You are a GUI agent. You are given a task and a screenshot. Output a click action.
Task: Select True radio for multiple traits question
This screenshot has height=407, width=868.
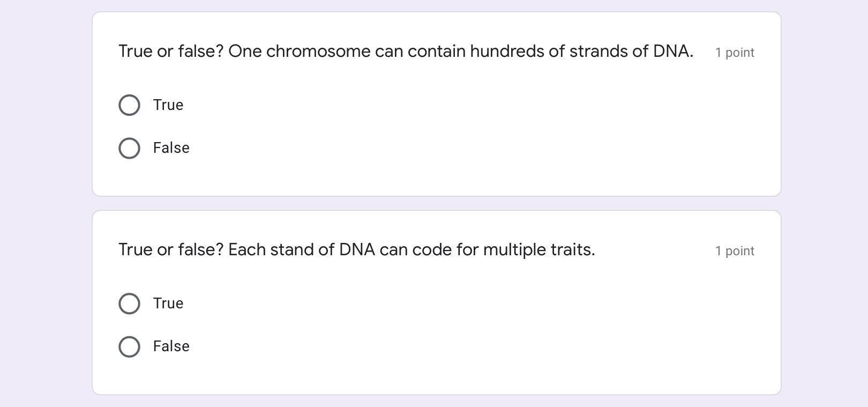(x=129, y=304)
